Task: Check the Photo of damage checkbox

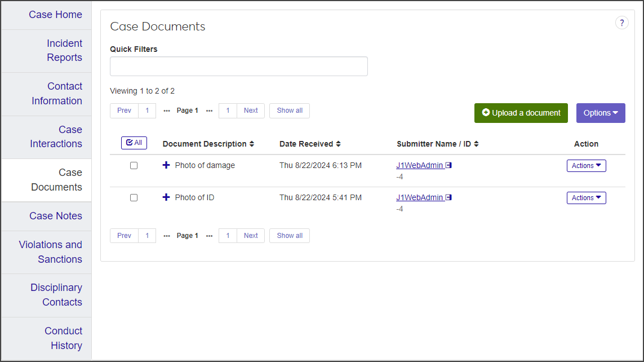Action: tap(134, 166)
